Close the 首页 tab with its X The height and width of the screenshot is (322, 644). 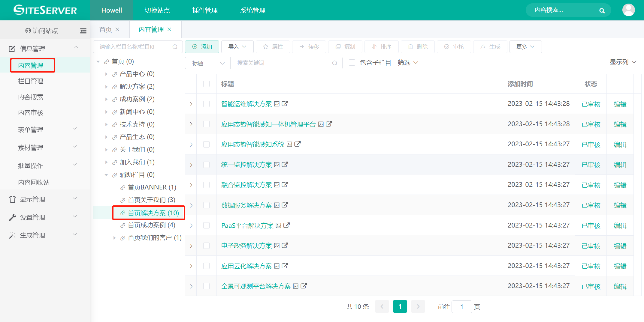click(x=117, y=29)
